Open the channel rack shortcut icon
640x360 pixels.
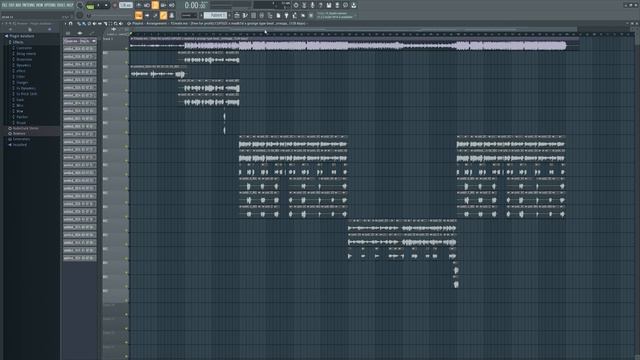tap(253, 16)
